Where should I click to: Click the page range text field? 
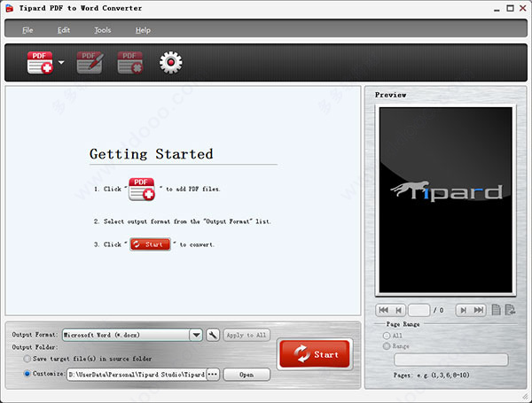451,360
